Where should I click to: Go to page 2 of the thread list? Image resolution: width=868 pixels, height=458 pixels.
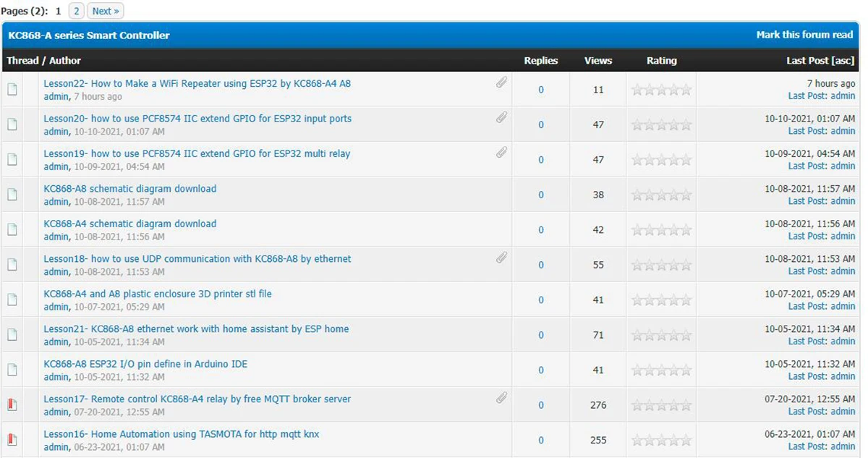coord(76,11)
